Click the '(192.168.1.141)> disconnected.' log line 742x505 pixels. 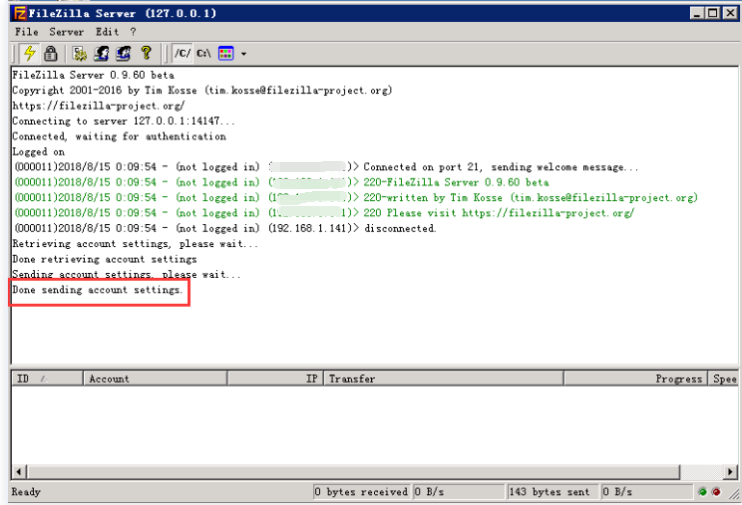point(225,229)
